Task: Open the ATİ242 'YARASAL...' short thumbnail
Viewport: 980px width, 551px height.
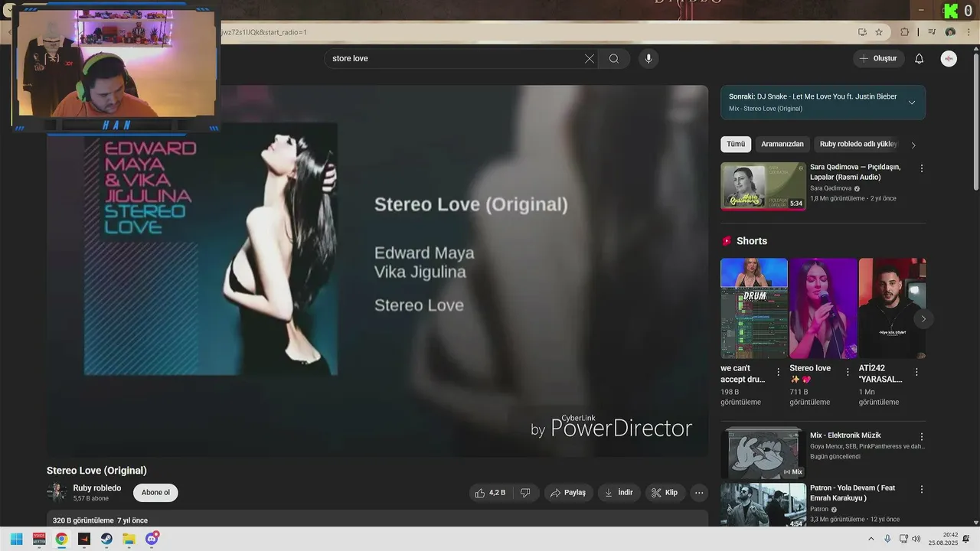Action: coord(892,308)
